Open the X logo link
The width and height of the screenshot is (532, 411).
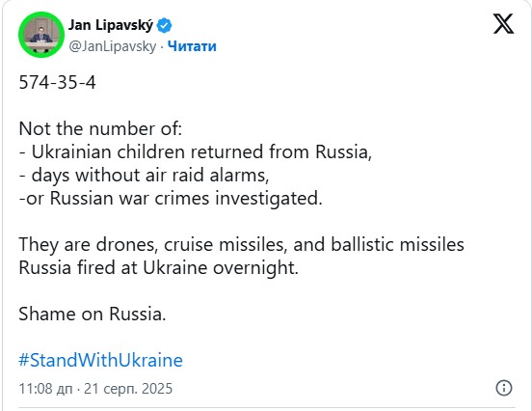503,24
